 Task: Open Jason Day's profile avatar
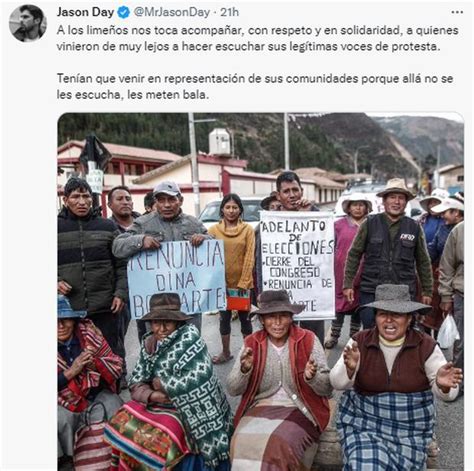[28, 23]
